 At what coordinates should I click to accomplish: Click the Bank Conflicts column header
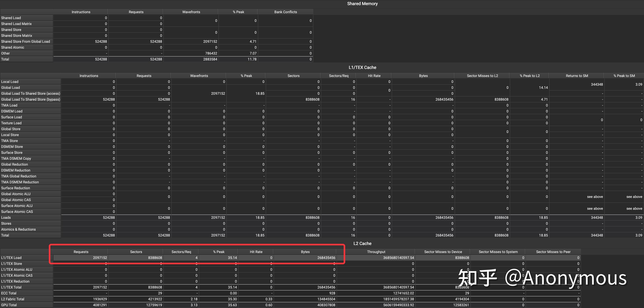[285, 12]
